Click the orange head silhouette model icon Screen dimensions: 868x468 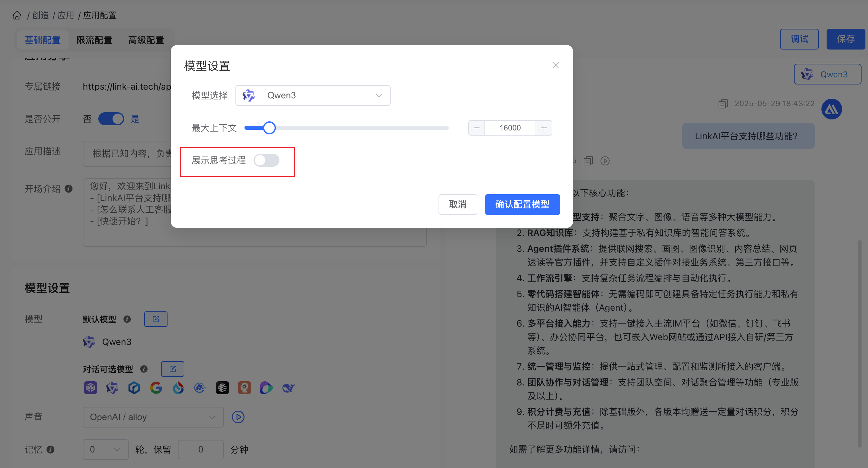pyautogui.click(x=244, y=388)
